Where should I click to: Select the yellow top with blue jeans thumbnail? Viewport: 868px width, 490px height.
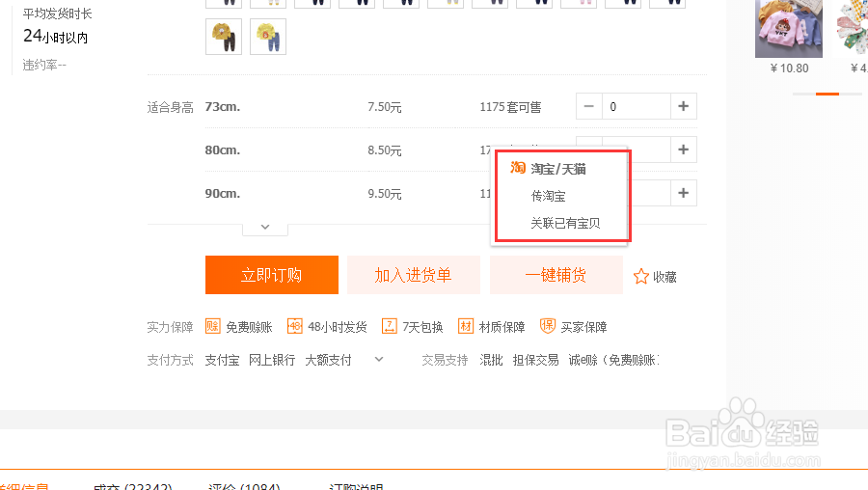coord(268,37)
